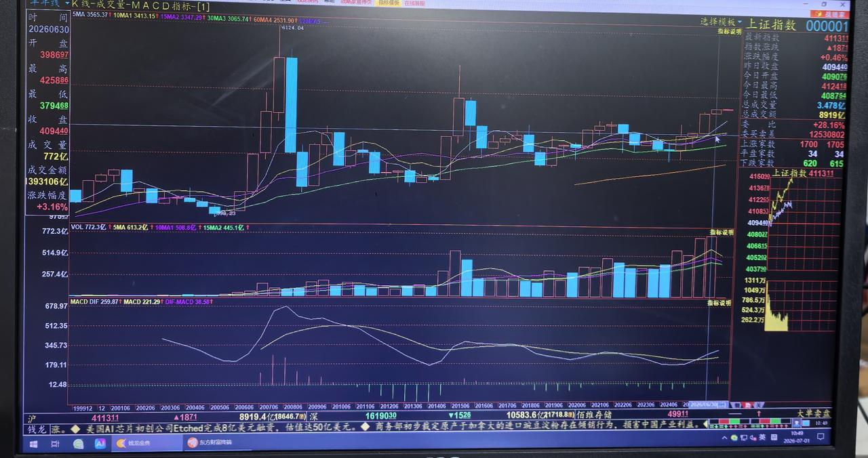Click the 沪 index in the status bar
The height and width of the screenshot is (458, 868).
pos(31,418)
